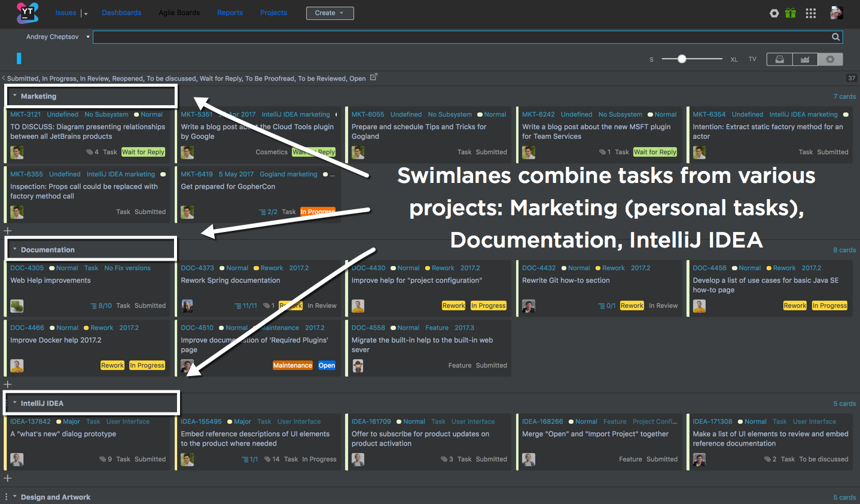Click the assignee avatar on card DOC-4430
This screenshot has height=504, width=860.
coord(358,306)
